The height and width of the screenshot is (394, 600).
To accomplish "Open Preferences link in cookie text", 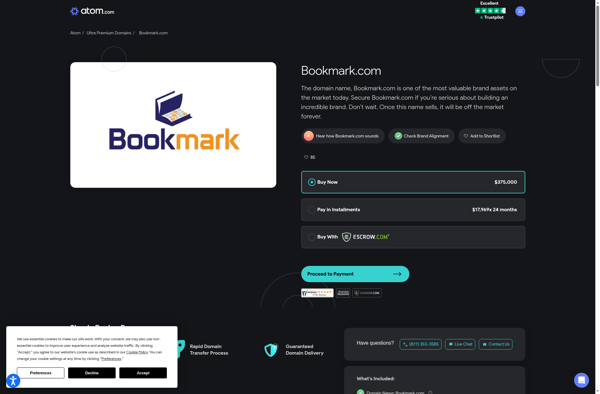I will 111,359.
